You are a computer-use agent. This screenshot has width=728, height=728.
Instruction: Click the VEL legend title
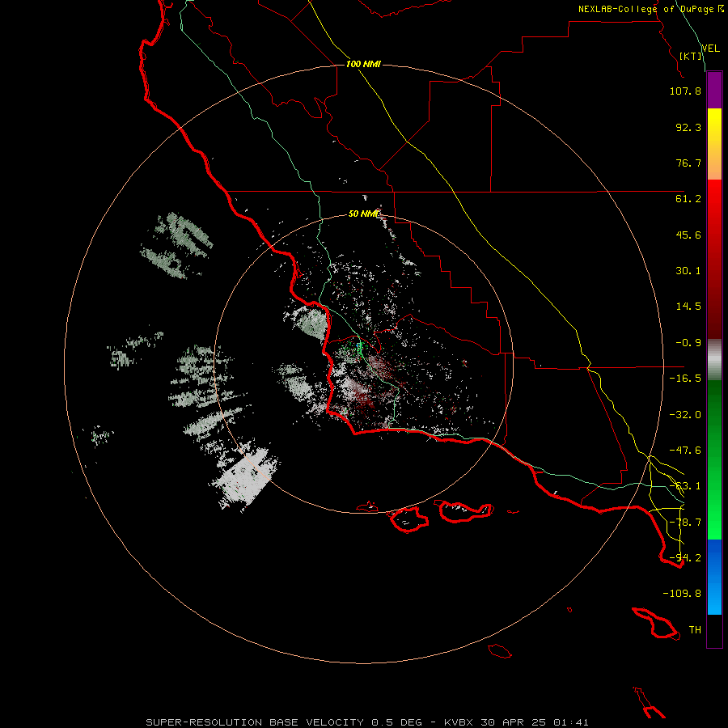711,49
